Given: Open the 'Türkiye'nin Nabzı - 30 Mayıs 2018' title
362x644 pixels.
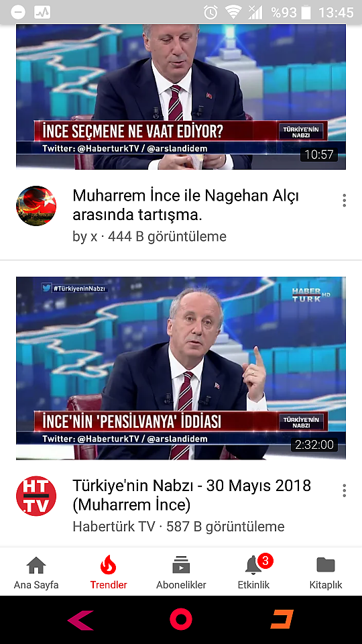Looking at the screenshot, I should [192, 495].
